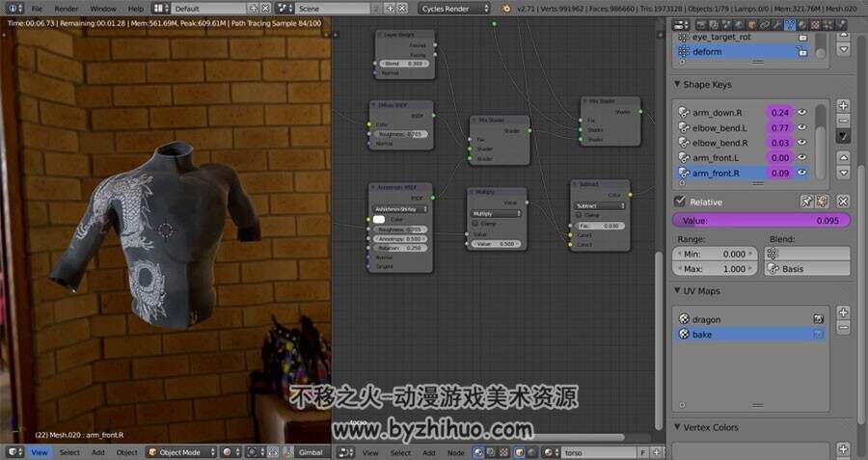
Task: Open the node editor type selector icon
Action: point(346,452)
